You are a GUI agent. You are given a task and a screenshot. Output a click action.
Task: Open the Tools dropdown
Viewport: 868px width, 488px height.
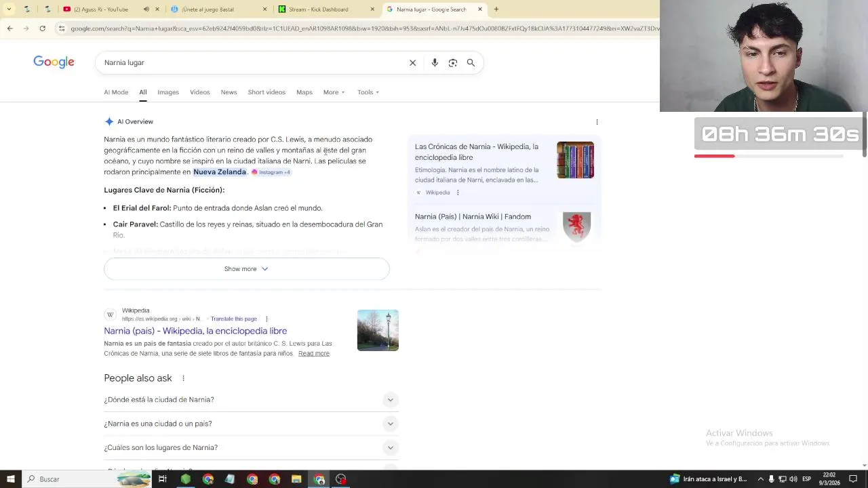pyautogui.click(x=368, y=92)
